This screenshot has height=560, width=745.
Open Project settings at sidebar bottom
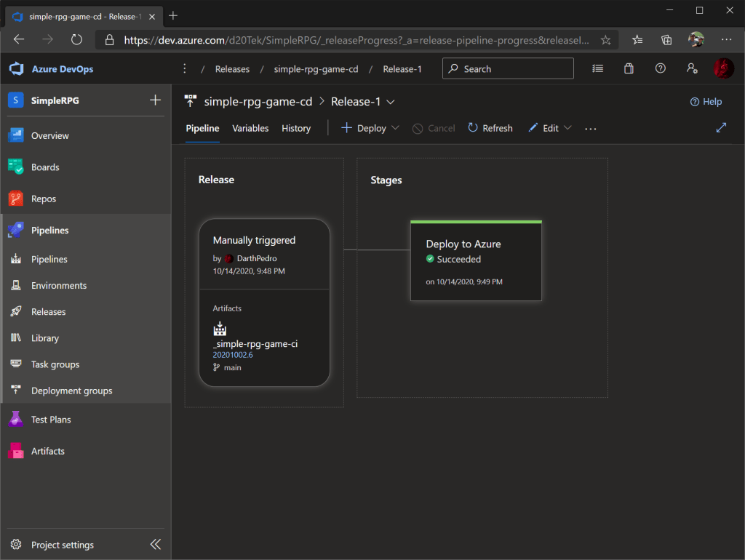click(62, 545)
